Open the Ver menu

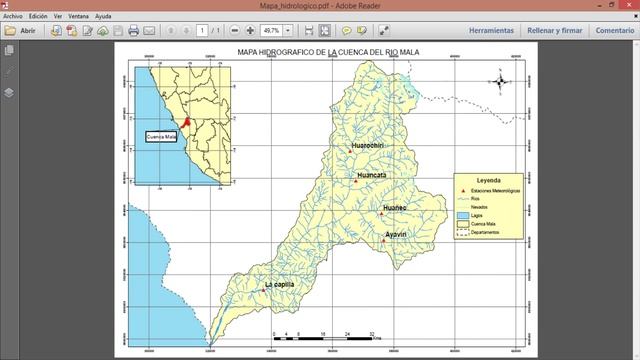58,16
